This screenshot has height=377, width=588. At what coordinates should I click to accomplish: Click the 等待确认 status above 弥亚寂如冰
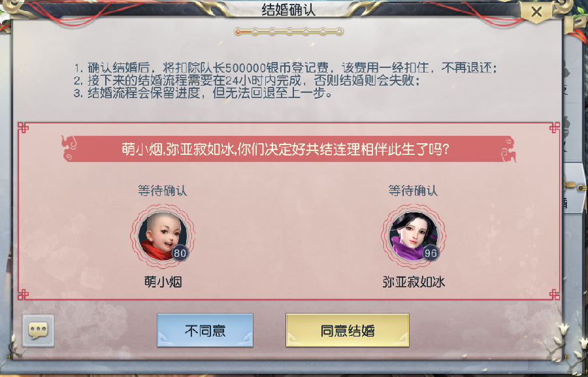point(414,191)
